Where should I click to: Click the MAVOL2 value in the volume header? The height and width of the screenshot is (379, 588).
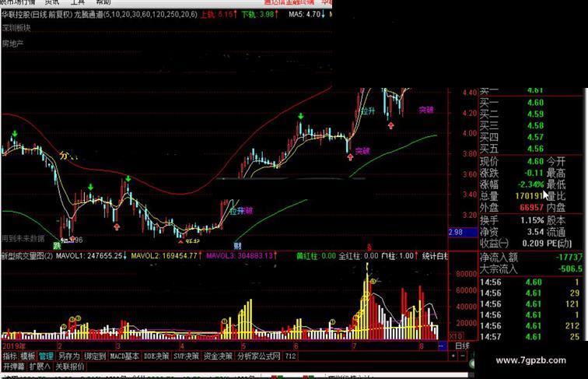pos(166,256)
